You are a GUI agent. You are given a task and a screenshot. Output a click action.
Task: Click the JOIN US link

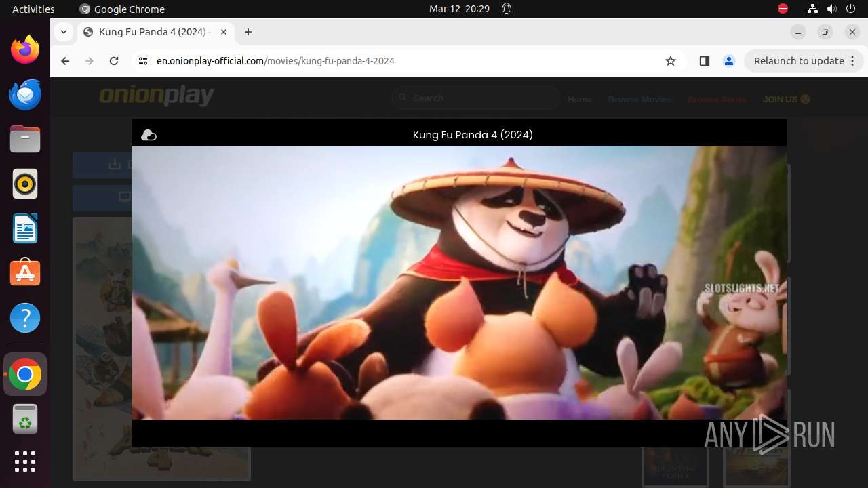click(787, 100)
